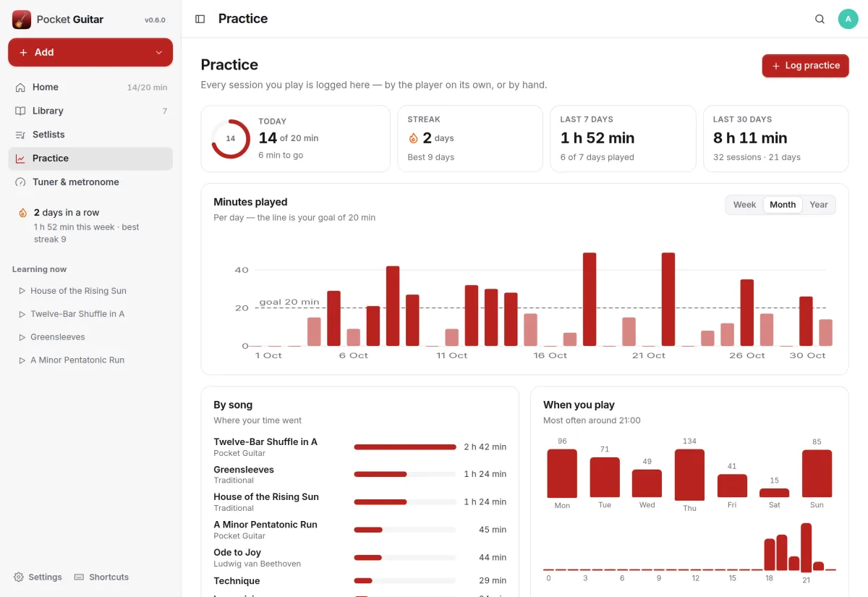Click the Last 7 Days stat card
This screenshot has height=597, width=868.
pyautogui.click(x=623, y=139)
